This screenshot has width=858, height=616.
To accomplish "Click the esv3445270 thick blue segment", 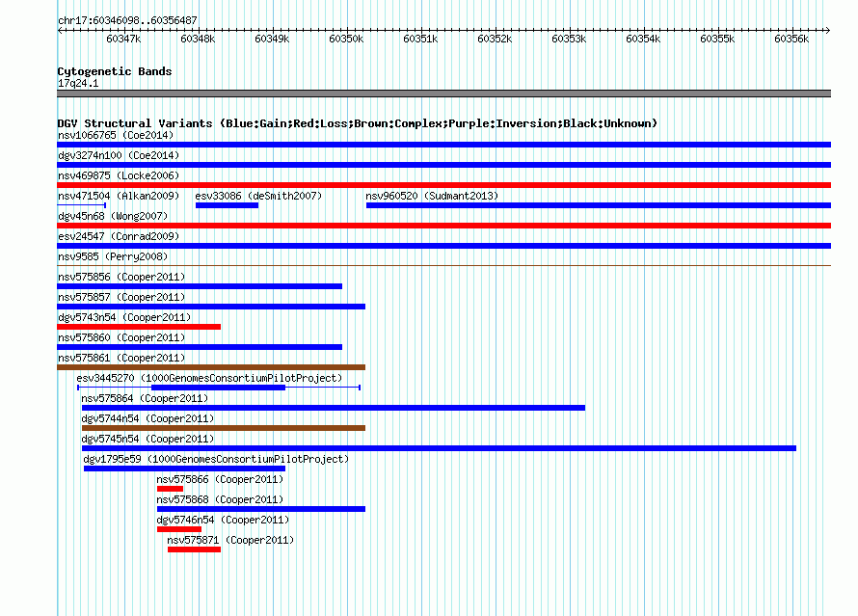I will tap(218, 388).
